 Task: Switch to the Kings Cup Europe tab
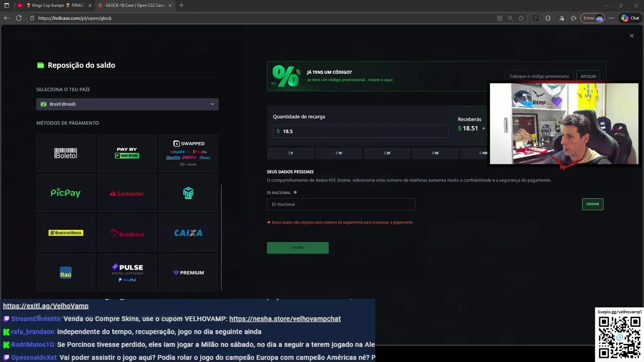tap(54, 6)
